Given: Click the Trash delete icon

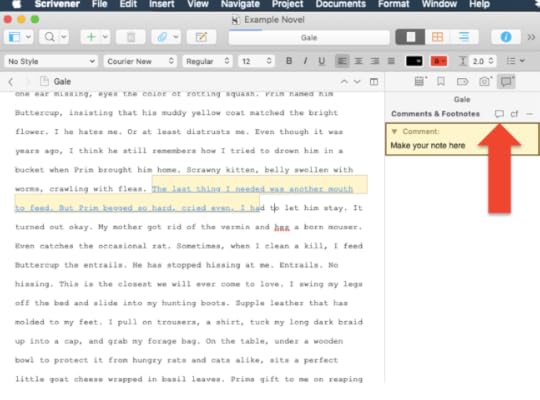Looking at the screenshot, I should pos(131,37).
